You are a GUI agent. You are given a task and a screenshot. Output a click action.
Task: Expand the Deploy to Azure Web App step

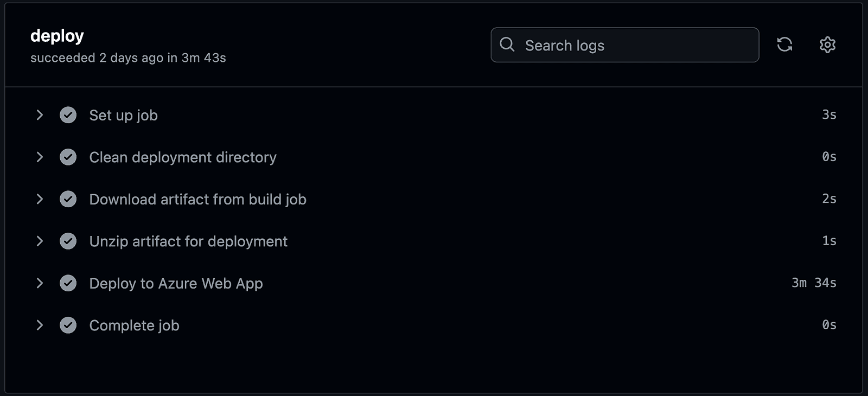click(x=40, y=283)
